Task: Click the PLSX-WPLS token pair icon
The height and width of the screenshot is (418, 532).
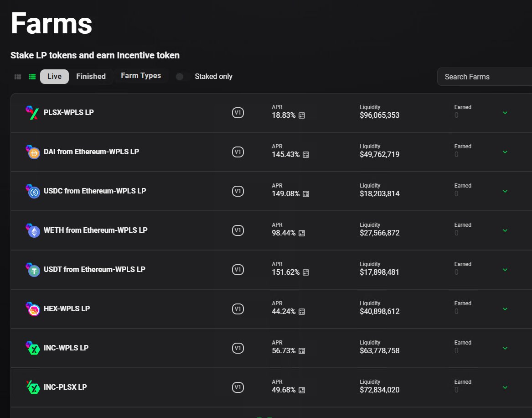Action: [32, 113]
